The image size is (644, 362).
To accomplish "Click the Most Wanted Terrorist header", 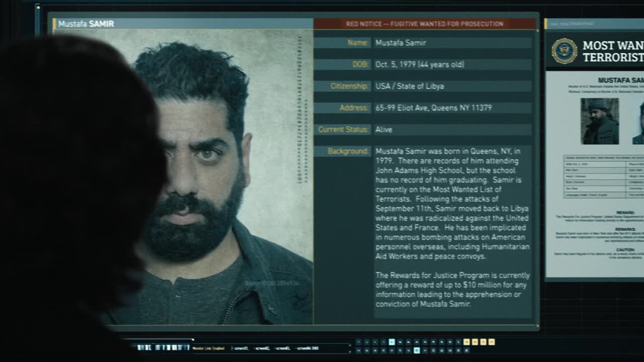I will (x=612, y=51).
